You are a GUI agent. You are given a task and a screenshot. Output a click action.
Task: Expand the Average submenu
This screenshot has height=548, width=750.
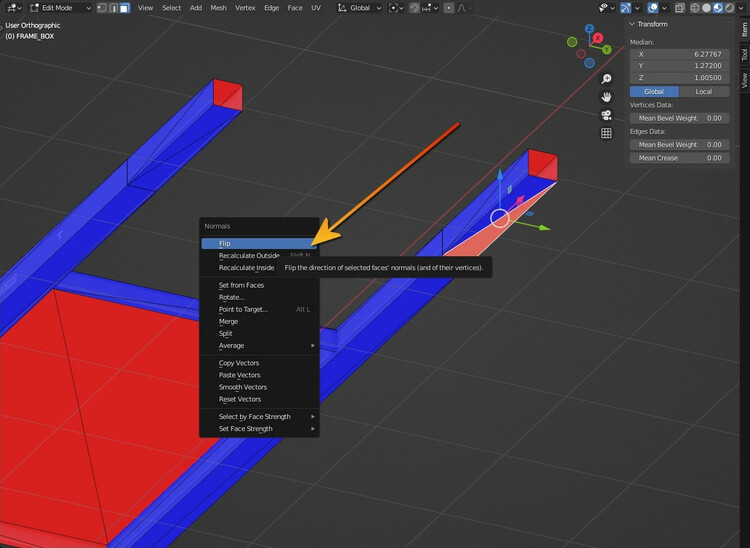point(259,345)
